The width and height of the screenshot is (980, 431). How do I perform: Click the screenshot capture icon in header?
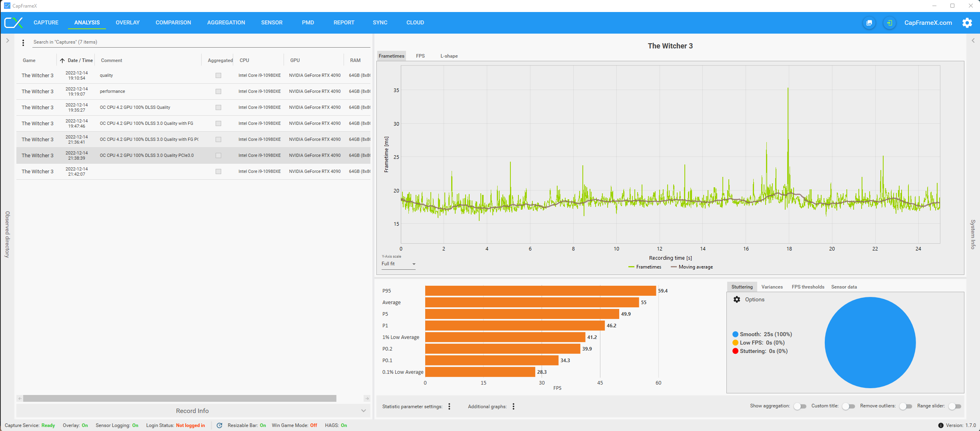869,23
